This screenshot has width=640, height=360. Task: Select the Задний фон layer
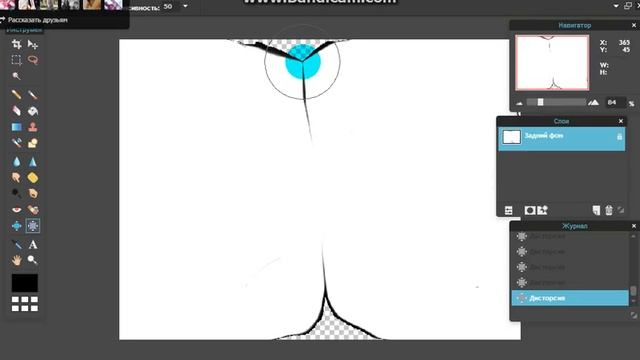561,139
